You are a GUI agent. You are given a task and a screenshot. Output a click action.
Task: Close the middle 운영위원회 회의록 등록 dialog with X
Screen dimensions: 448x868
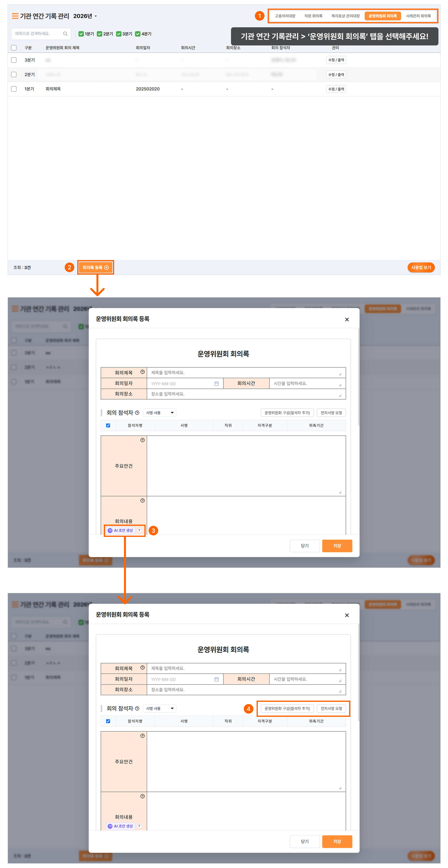click(x=347, y=319)
